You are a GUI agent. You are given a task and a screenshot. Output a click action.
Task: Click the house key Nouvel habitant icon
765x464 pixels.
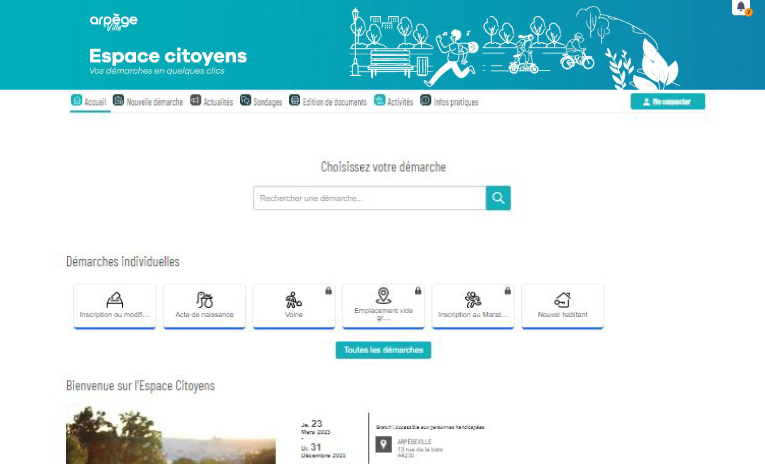563,300
